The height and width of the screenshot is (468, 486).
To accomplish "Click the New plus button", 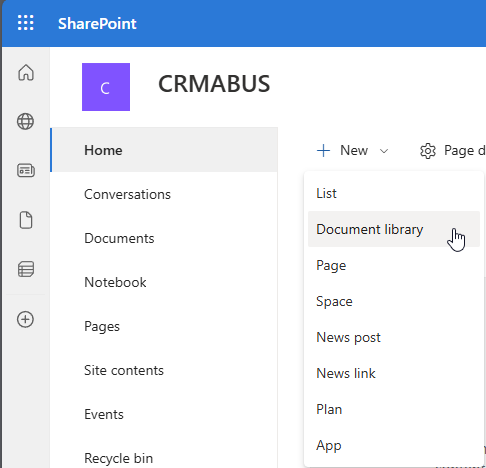I will click(343, 151).
